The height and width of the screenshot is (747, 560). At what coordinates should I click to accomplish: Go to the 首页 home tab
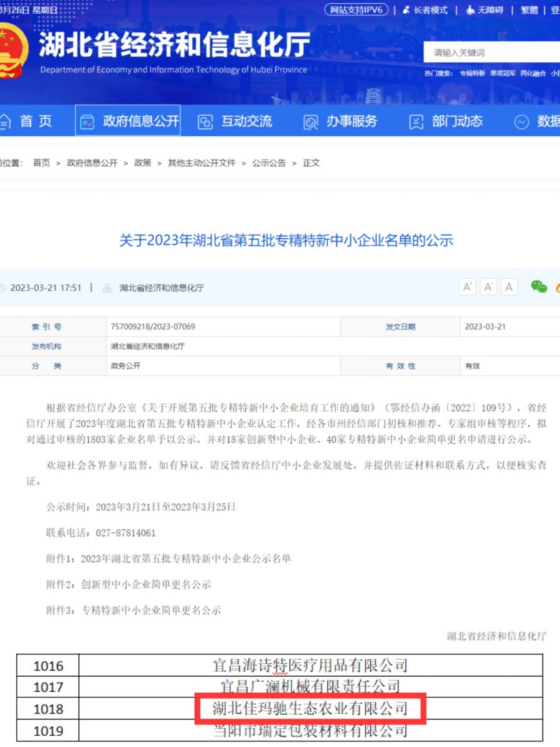point(28,121)
